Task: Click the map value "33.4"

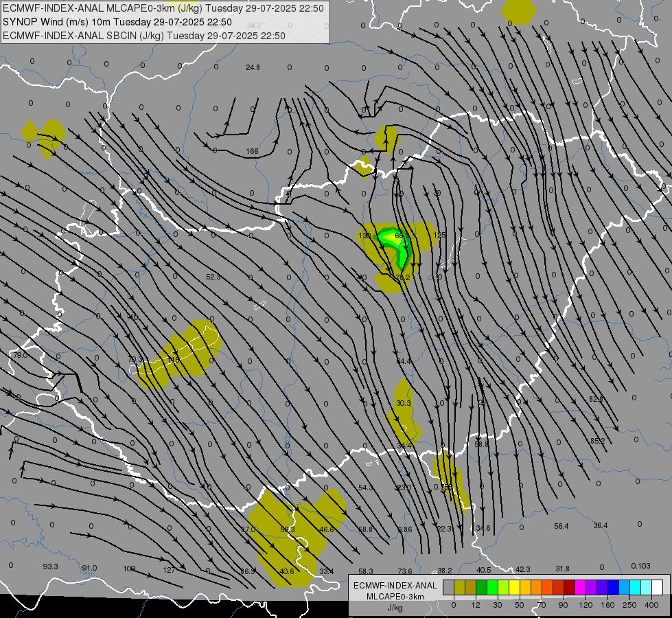Action: click(x=327, y=571)
